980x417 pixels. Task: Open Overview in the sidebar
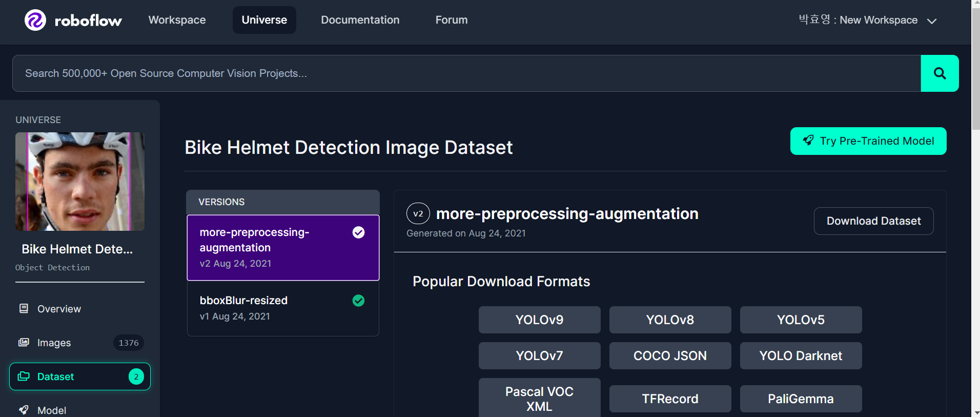[x=80, y=309]
